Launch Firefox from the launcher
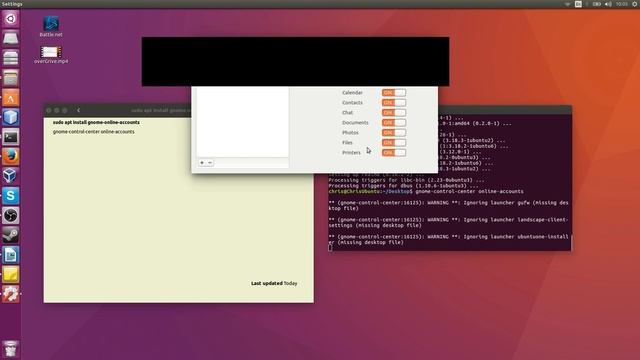Image resolution: width=640 pixels, height=360 pixels. pos(11,157)
